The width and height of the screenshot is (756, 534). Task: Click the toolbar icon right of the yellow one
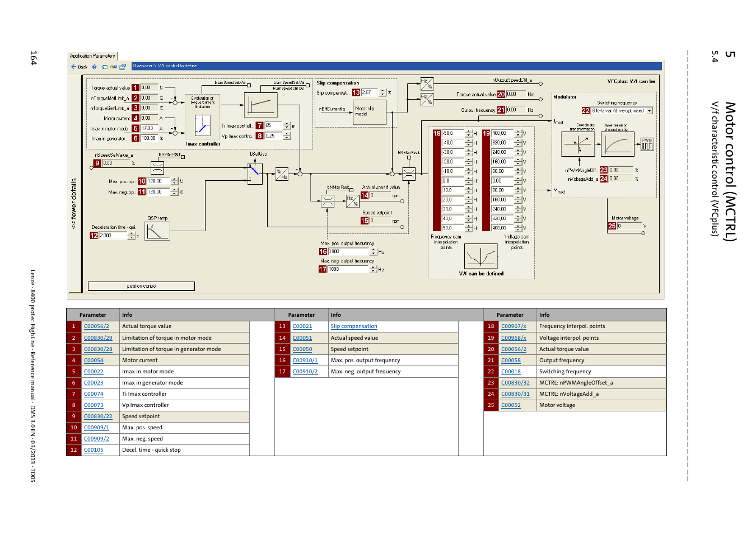pos(123,67)
